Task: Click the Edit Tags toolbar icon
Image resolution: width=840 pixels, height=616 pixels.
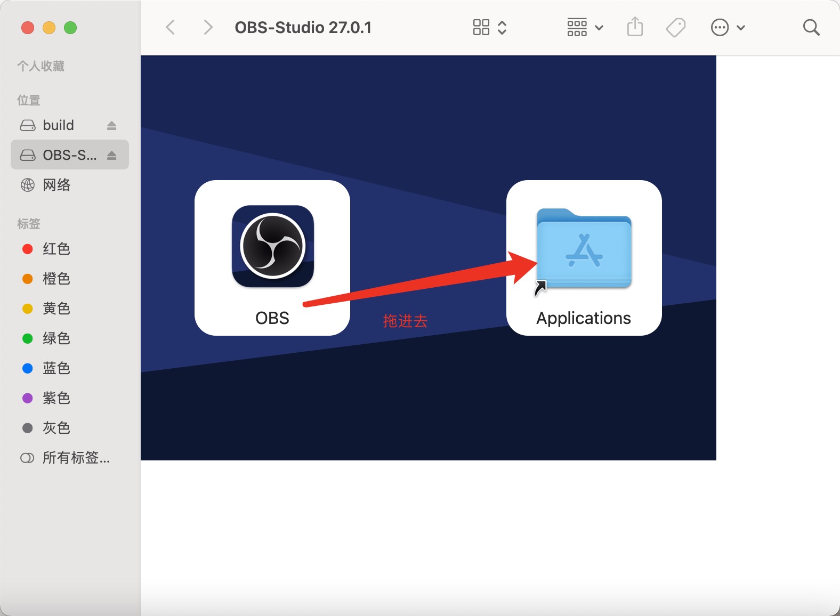Action: (676, 27)
